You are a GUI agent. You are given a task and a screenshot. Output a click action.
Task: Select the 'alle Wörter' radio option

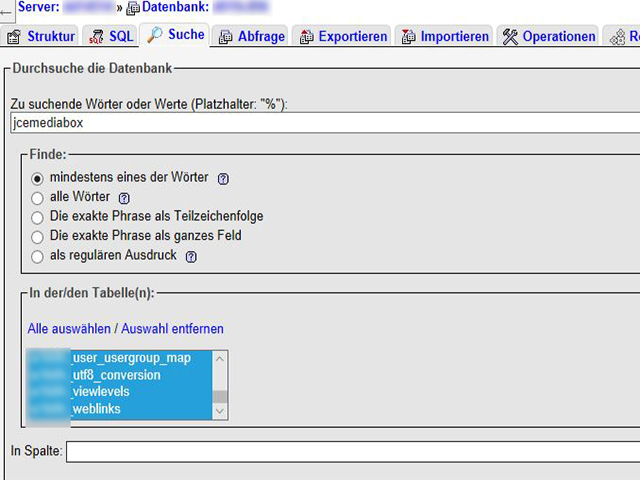click(37, 198)
